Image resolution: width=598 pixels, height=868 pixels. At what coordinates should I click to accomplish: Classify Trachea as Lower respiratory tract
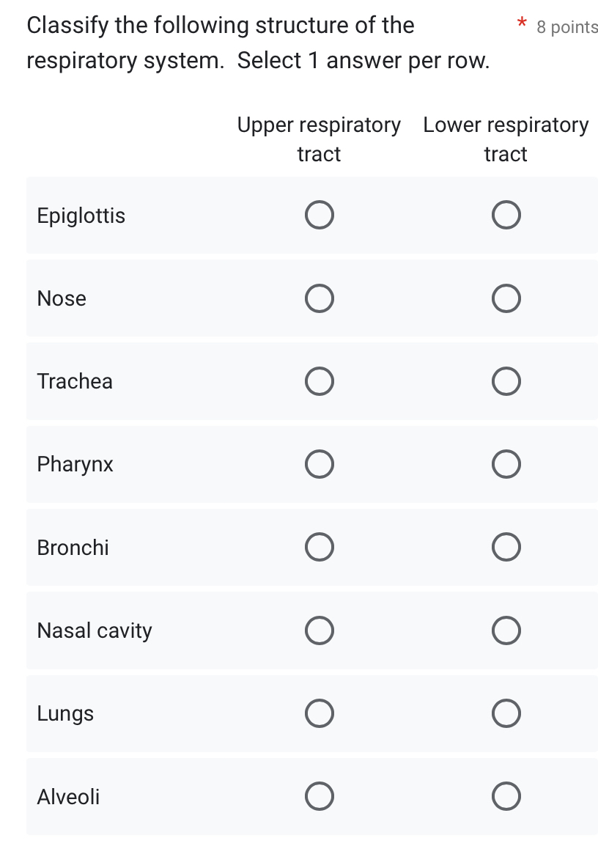click(x=506, y=381)
